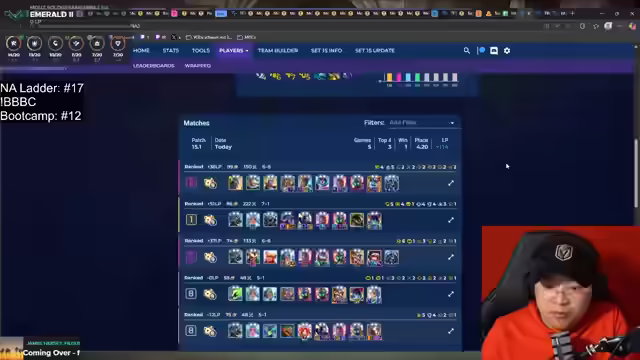Expand the PLAYERS dropdown menu
The height and width of the screenshot is (360, 640).
tap(233, 51)
